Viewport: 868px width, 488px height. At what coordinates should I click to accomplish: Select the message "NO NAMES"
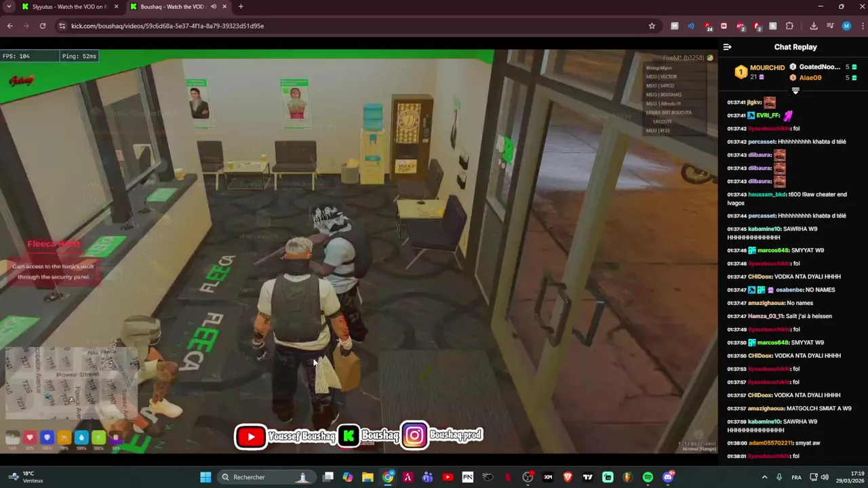[820, 290]
